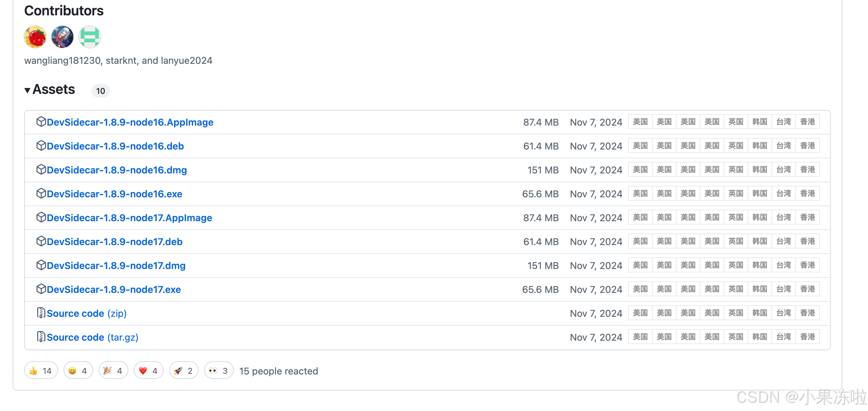Open starknt's anime avatar

pyautogui.click(x=62, y=37)
